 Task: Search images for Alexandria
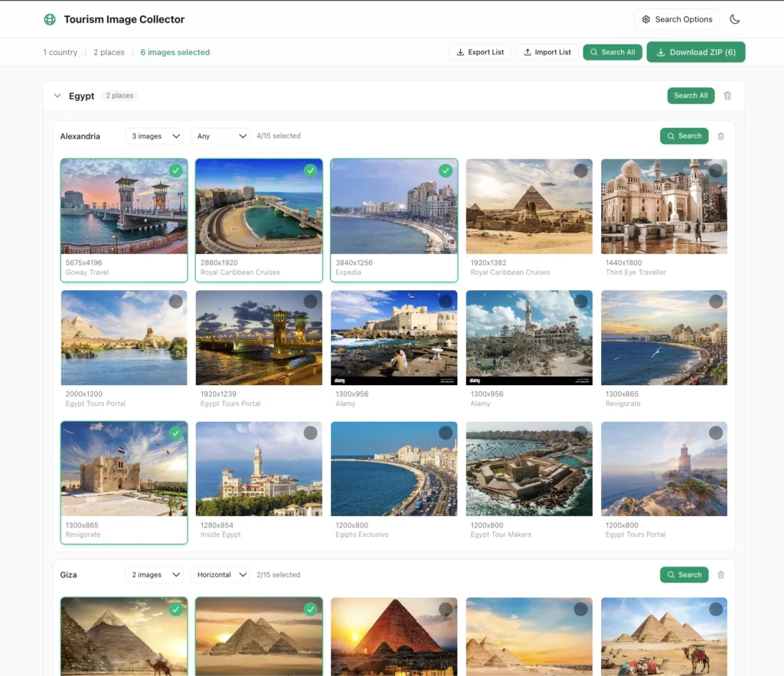pos(684,136)
